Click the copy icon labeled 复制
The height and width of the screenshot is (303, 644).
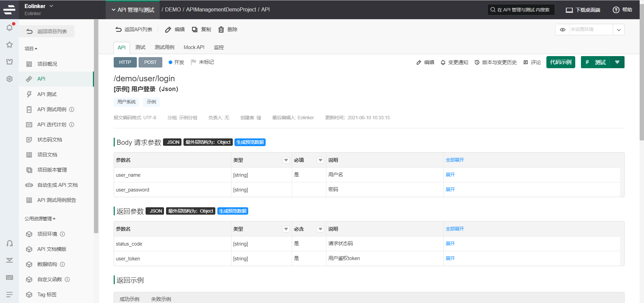195,30
